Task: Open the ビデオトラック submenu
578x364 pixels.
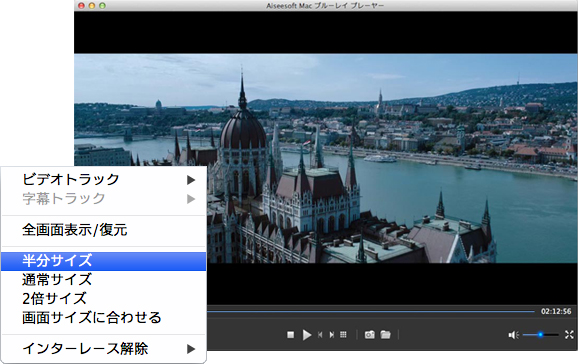Action: pyautogui.click(x=104, y=180)
